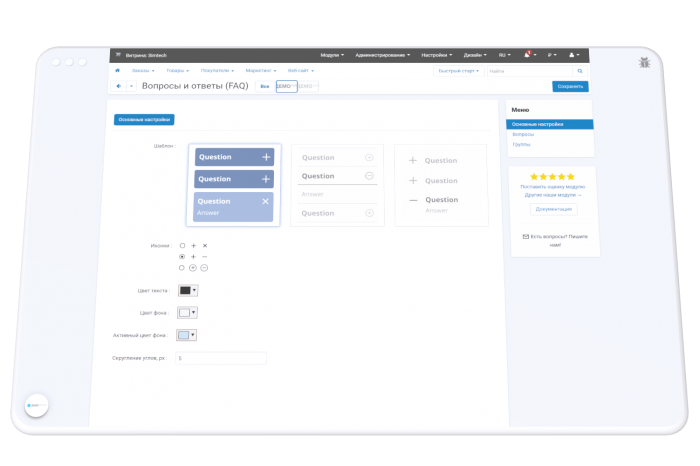Open the active background color swatch picker

[x=186, y=335]
